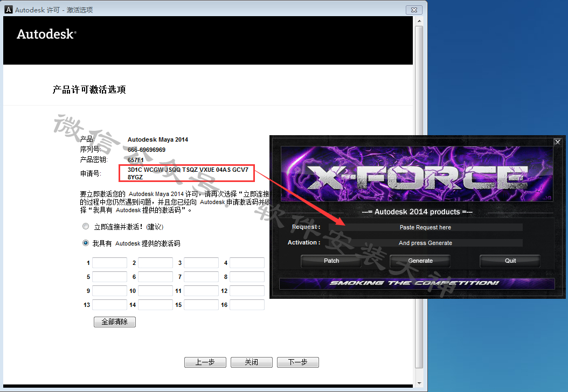Click the vertical scrollbar thumb
This screenshot has width=568, height=392.
(419, 197)
